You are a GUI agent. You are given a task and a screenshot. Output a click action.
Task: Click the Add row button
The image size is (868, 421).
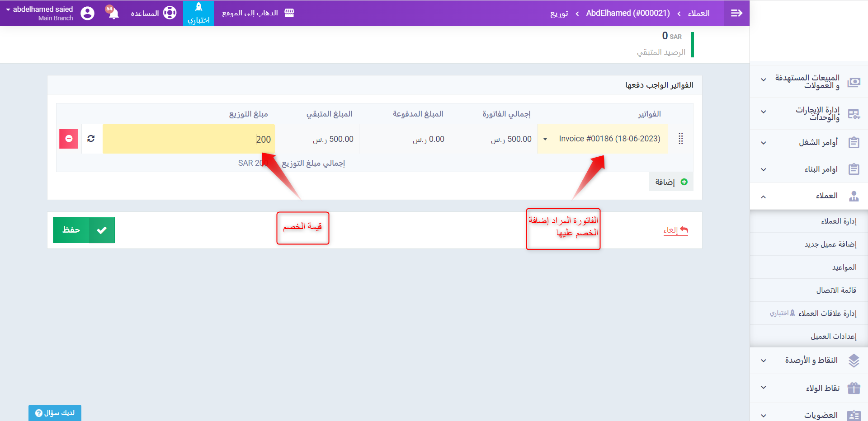[x=671, y=182]
